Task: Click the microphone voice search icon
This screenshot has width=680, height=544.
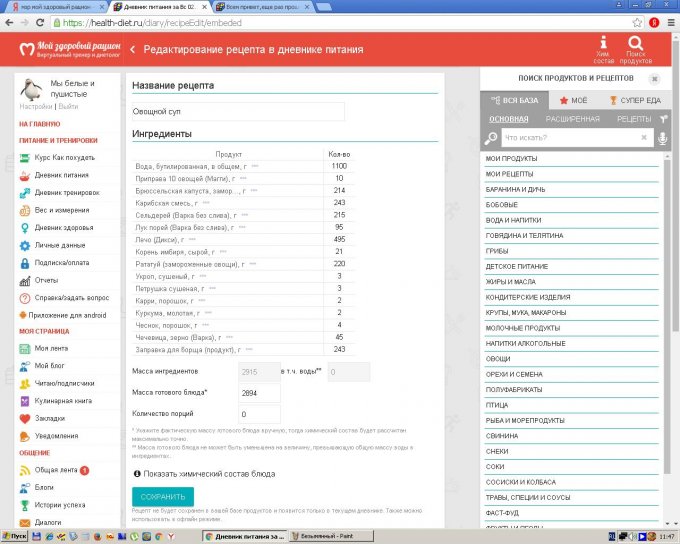Action: (x=661, y=137)
